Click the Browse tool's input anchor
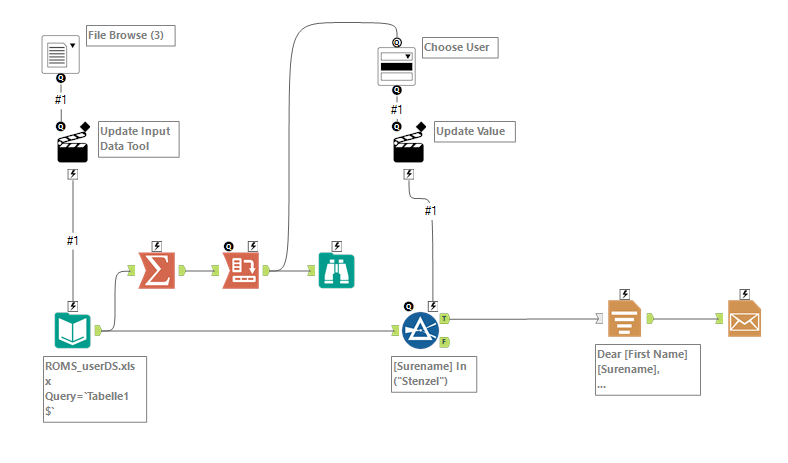The image size is (788, 463). tap(312, 270)
